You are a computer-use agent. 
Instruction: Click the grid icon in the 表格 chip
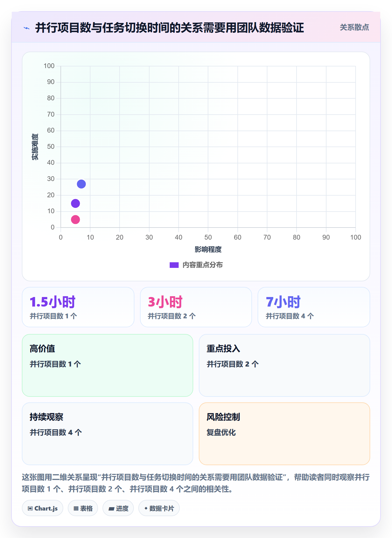tap(76, 508)
